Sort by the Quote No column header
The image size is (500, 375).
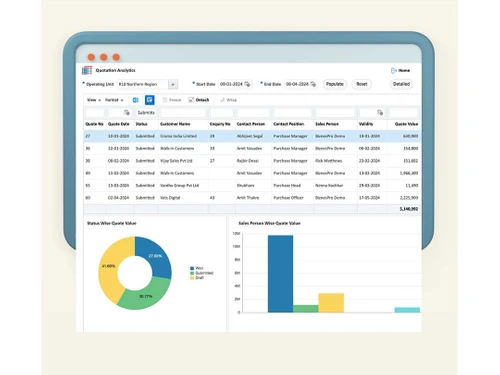point(94,124)
